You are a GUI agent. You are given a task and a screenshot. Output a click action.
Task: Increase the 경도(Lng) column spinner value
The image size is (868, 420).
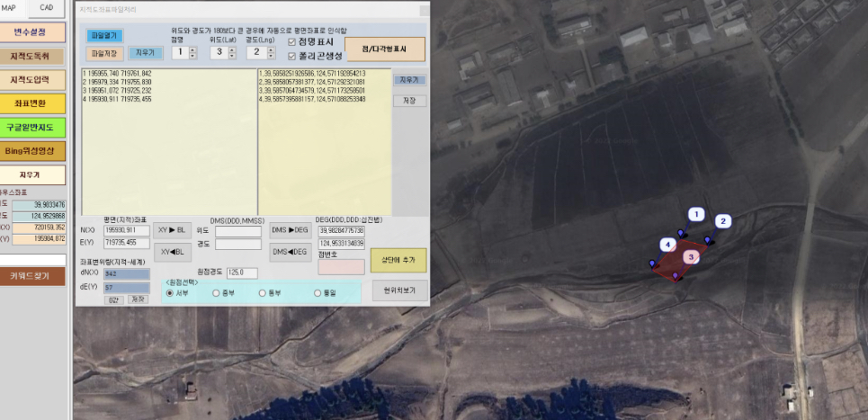[x=268, y=49]
